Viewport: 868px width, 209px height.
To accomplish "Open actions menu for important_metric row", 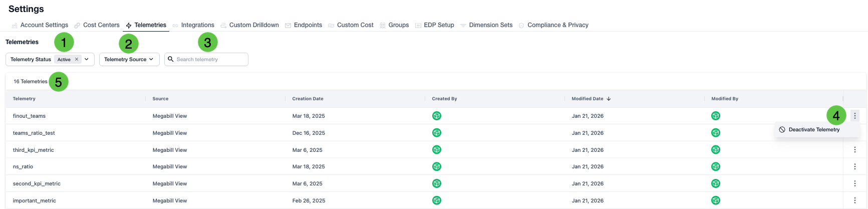I will 854,200.
